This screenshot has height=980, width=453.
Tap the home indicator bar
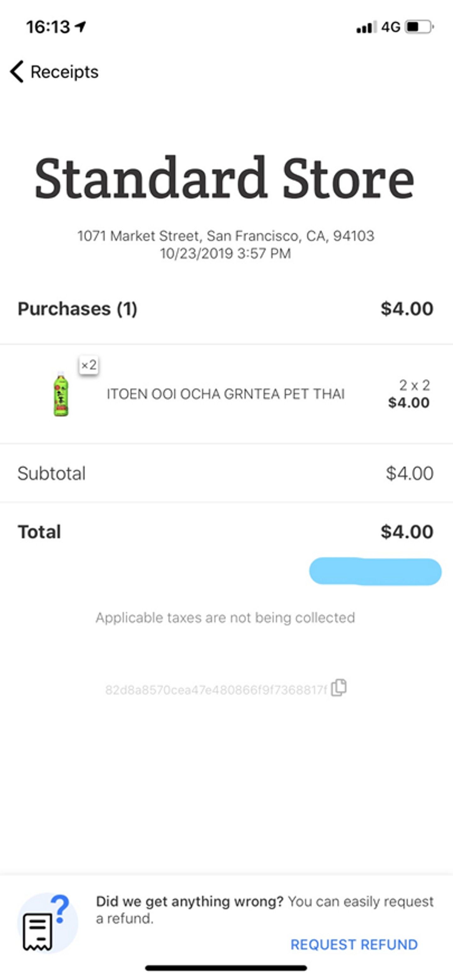[x=226, y=968]
